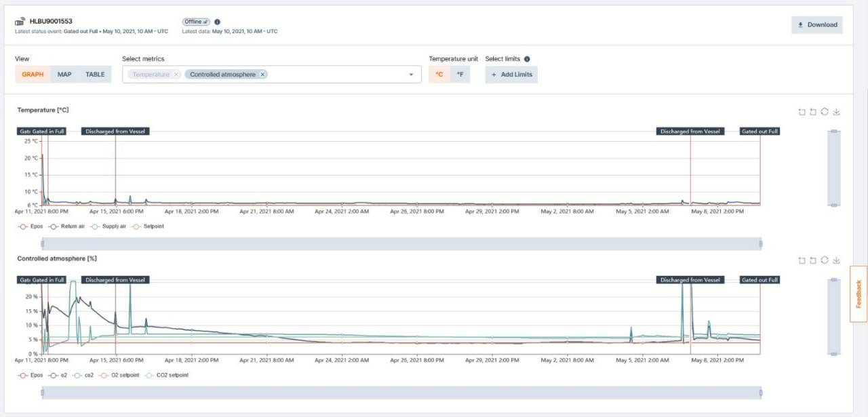Click the Temperature chart horizontal range slider
Screen dimensions: 868x417
401,244
